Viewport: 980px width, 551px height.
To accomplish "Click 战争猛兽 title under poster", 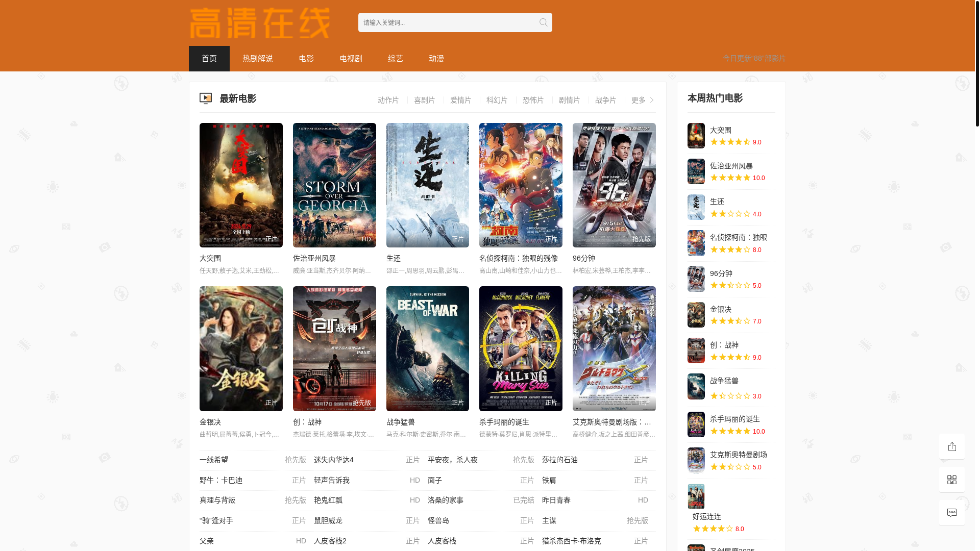I will [x=401, y=422].
